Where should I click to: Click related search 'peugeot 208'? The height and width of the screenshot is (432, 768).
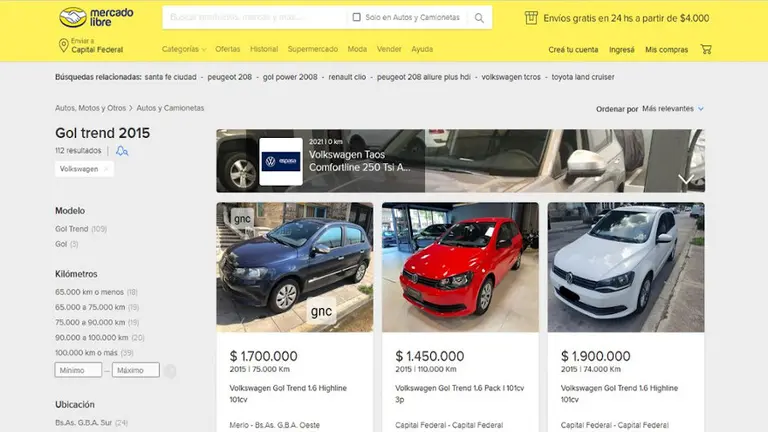(x=229, y=77)
